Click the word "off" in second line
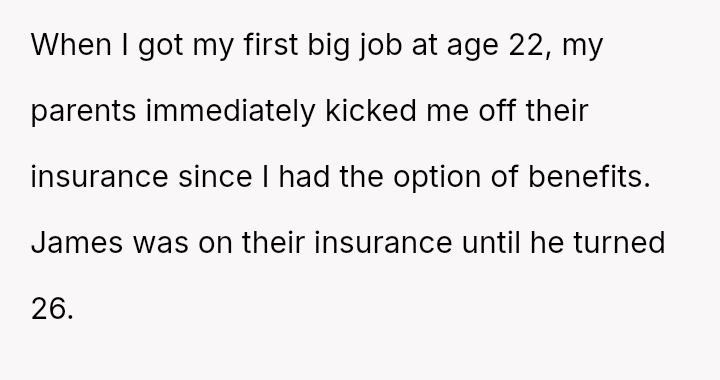Image resolution: width=720 pixels, height=380 pixels. point(497,111)
